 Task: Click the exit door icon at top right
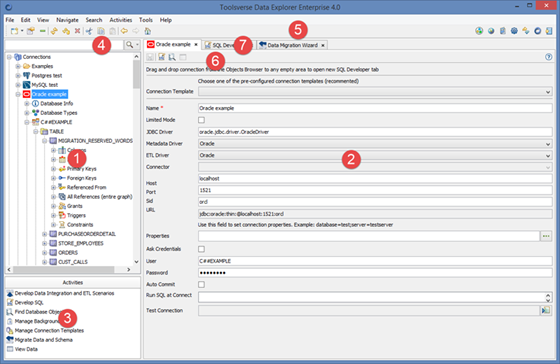549,31
